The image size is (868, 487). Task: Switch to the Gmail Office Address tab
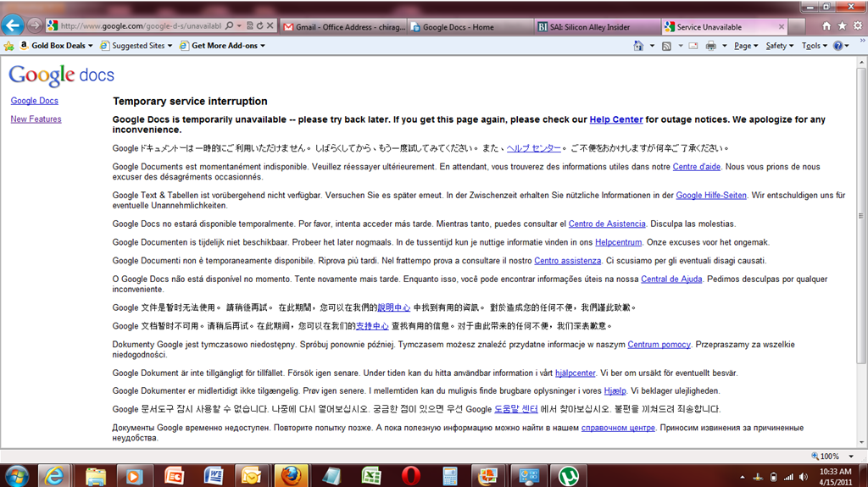344,26
